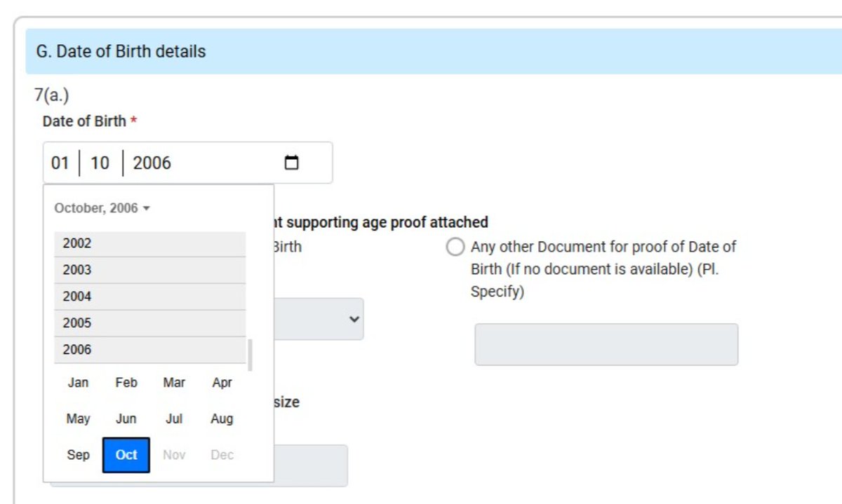Pick Jun in the month grid
842x504 pixels.
126,418
